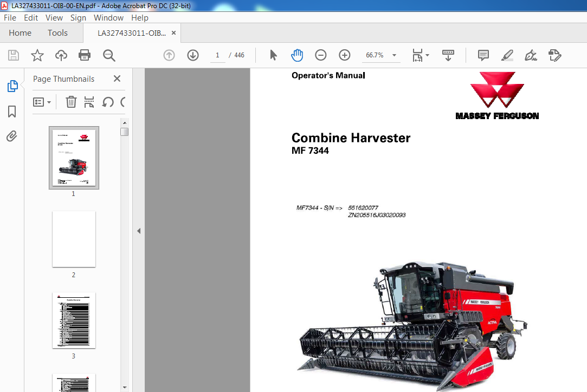This screenshot has height=392, width=587.
Task: Delete selected page with trash icon
Action: tap(71, 102)
